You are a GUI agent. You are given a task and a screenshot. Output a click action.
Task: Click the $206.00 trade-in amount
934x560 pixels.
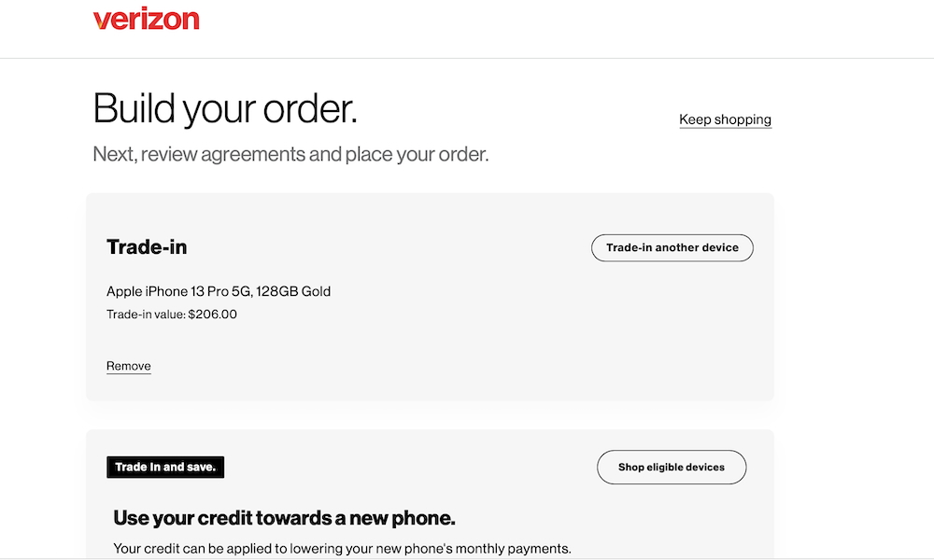213,315
